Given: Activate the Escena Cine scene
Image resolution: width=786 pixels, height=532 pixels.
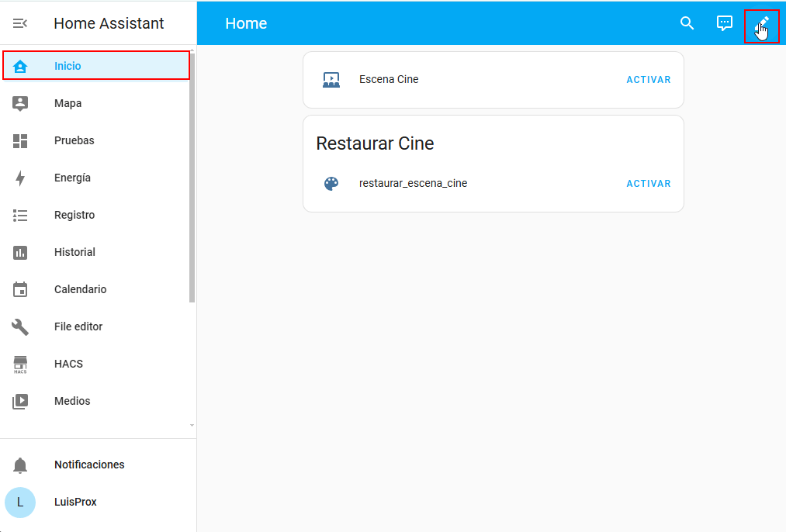Looking at the screenshot, I should pyautogui.click(x=648, y=80).
